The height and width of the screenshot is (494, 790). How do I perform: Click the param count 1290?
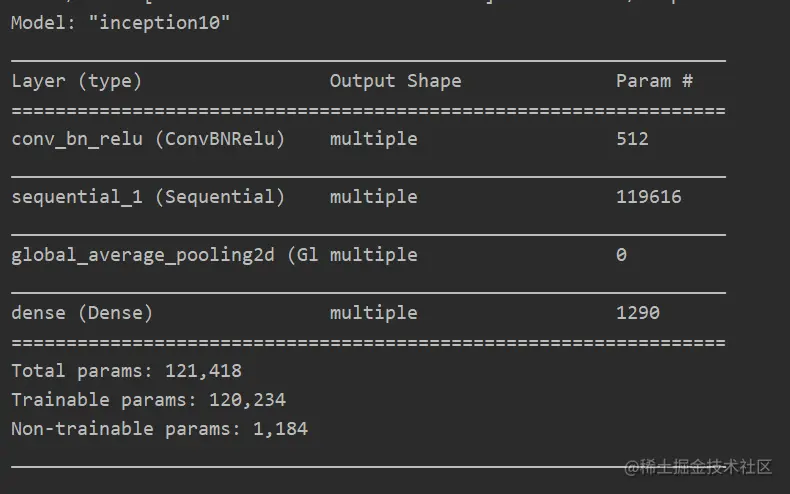click(638, 313)
